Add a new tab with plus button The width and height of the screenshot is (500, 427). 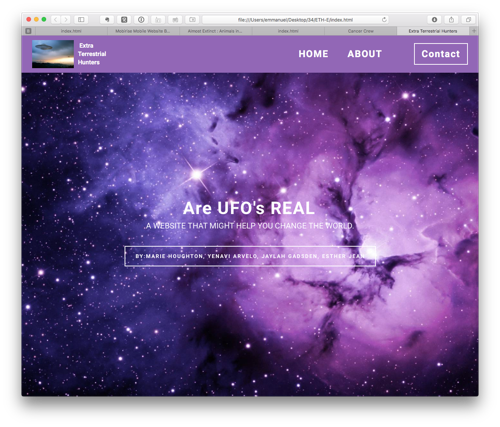pyautogui.click(x=474, y=31)
